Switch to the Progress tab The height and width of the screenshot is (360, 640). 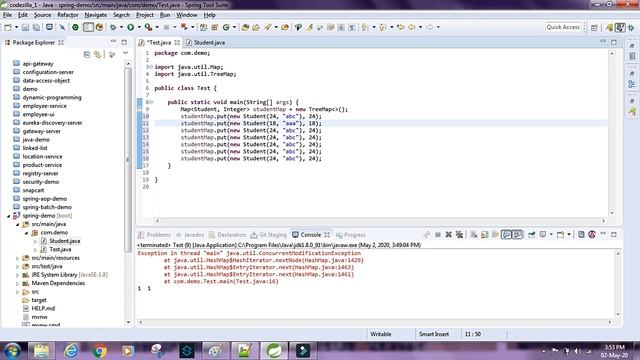click(x=351, y=235)
